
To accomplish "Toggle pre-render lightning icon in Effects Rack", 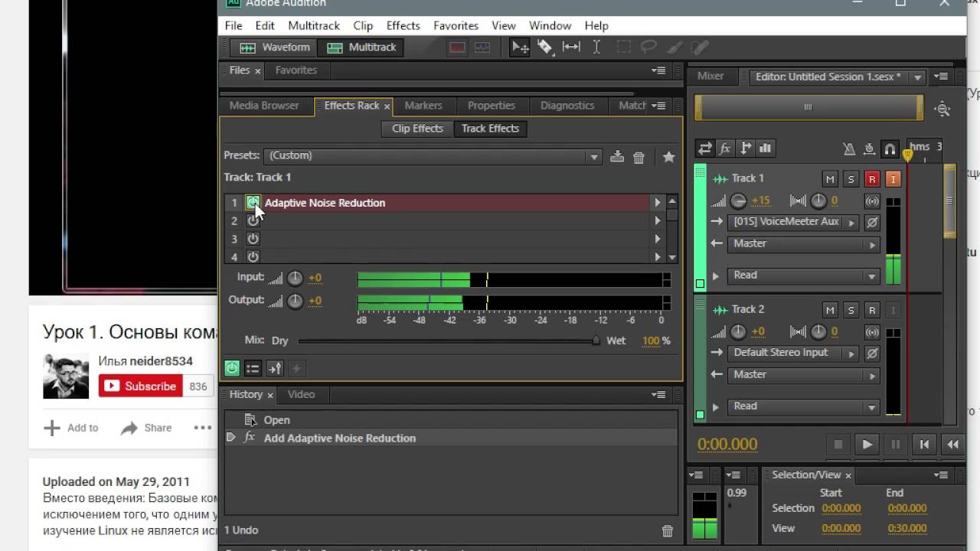I will (x=296, y=368).
